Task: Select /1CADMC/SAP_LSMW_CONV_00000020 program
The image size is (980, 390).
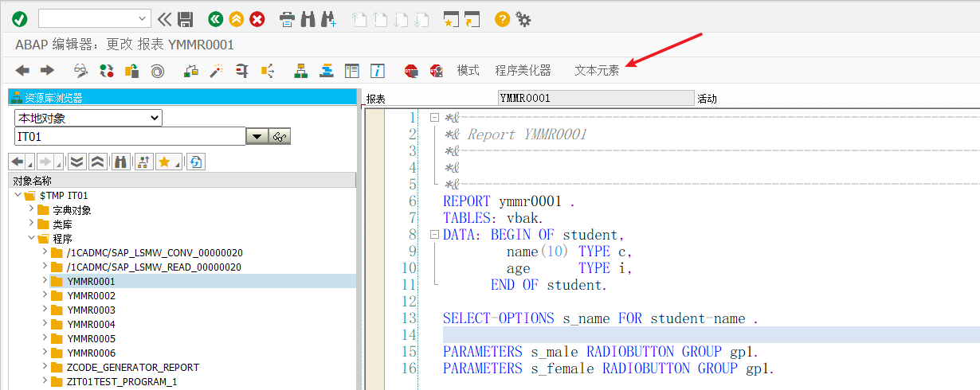Action: tap(155, 252)
